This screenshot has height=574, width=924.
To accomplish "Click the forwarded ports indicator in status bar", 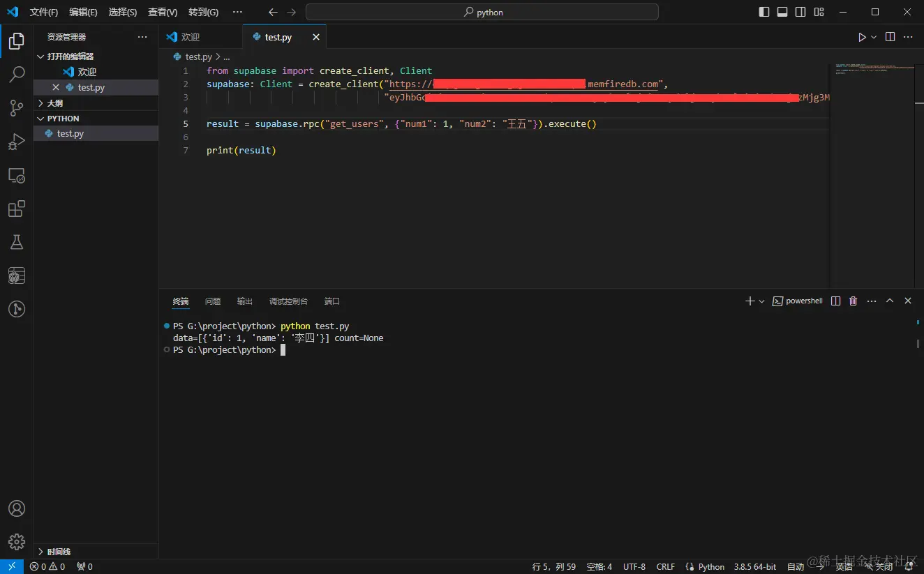I will (84, 566).
